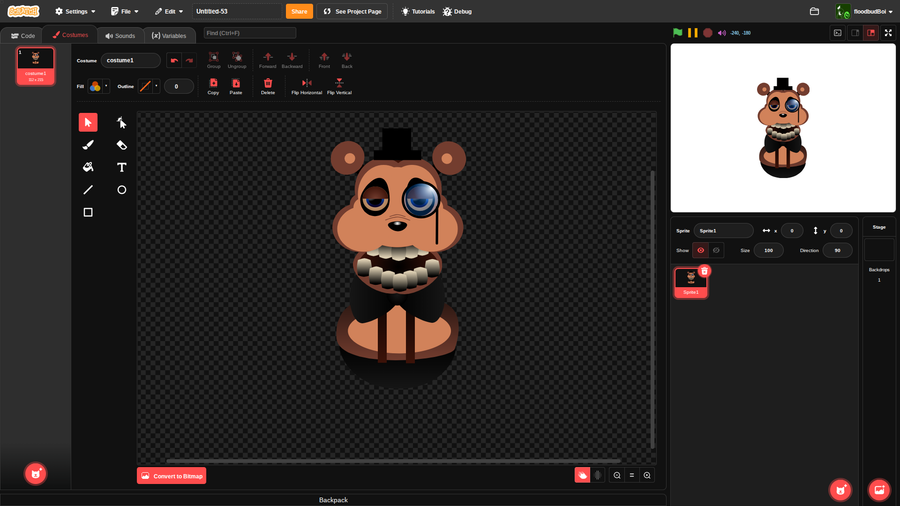Select the Reshape tool
The image size is (900, 506).
[x=121, y=122]
